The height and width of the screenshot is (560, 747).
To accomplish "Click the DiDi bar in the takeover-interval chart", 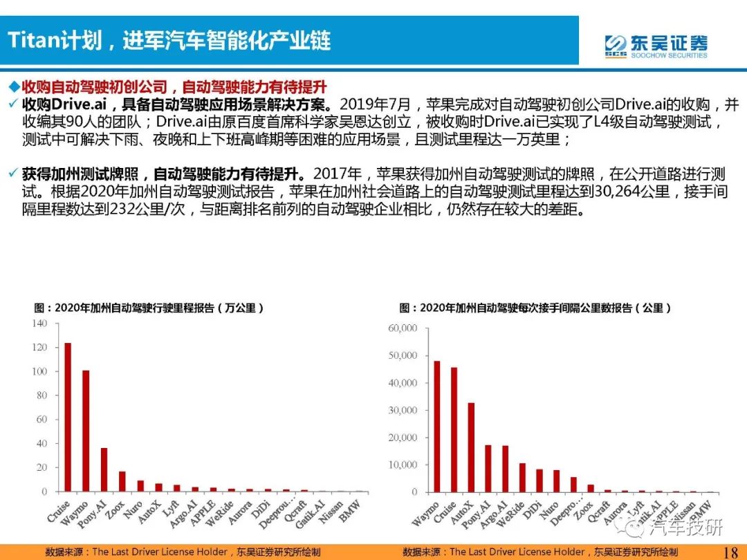I will [x=539, y=481].
